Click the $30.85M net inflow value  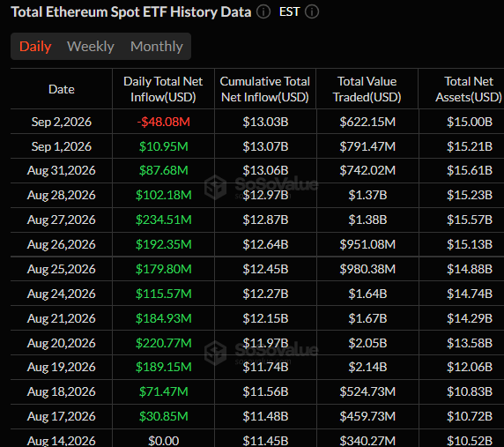click(x=163, y=416)
